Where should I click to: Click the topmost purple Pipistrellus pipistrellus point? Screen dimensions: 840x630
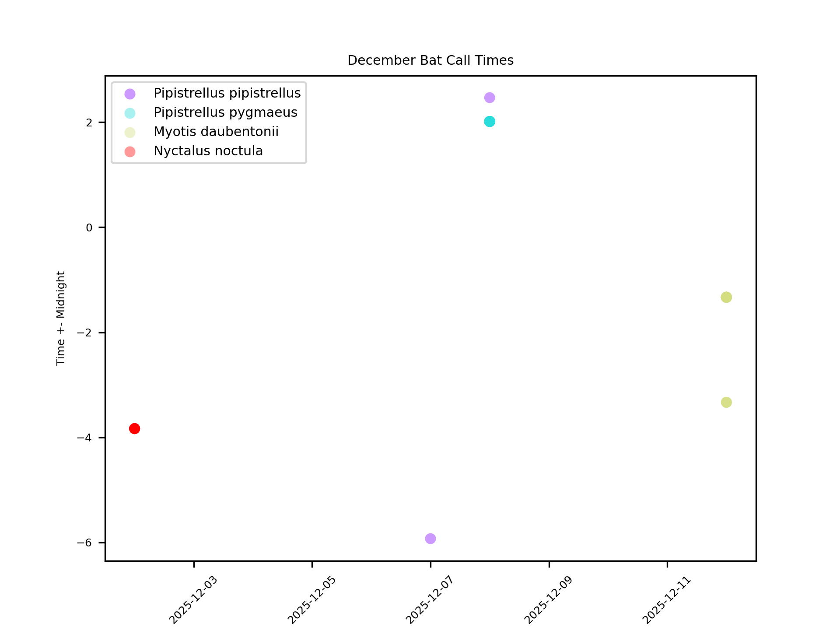coord(490,98)
